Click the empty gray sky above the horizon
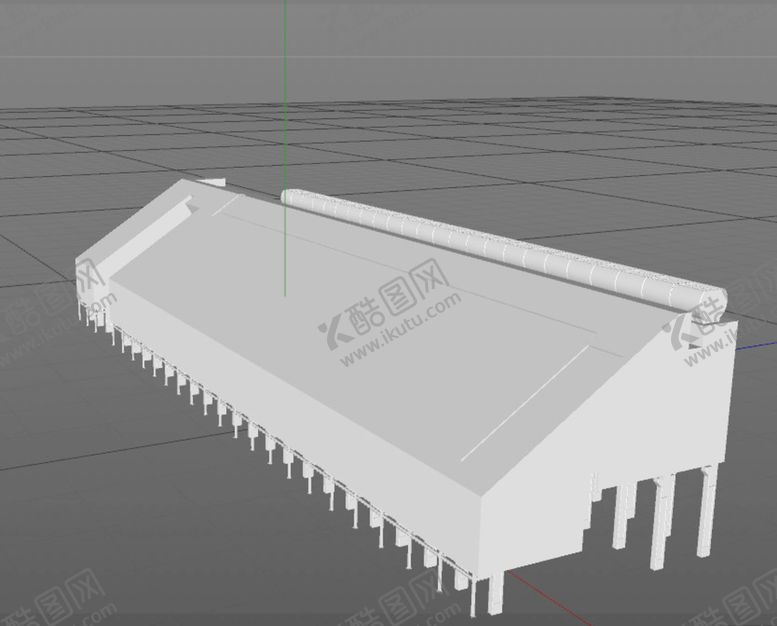The image size is (777, 626). 500,40
